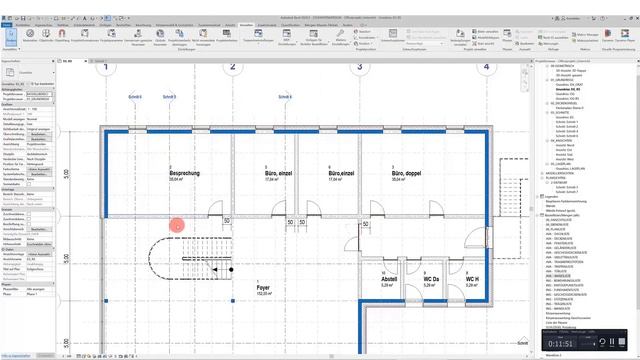Viewport: 640px width, 360px height.
Task: Open Projektinformationen
Action: (x=84, y=36)
